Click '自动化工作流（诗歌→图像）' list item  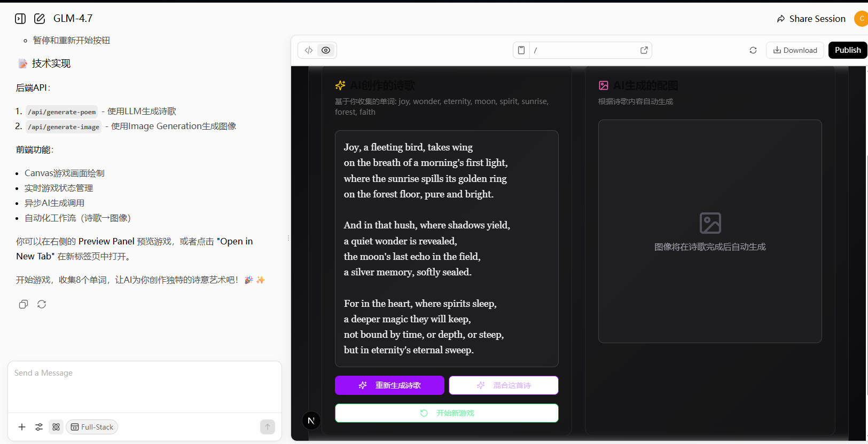(x=78, y=218)
